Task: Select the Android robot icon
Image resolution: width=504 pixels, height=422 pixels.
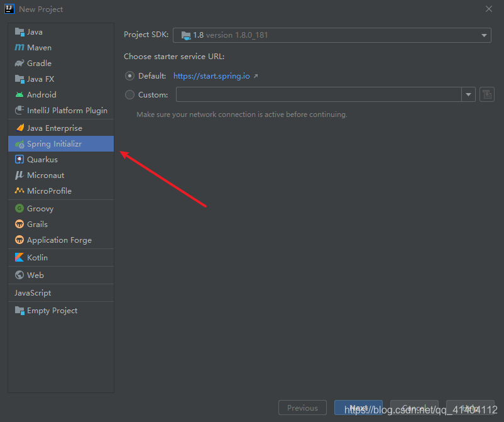Action: [19, 94]
